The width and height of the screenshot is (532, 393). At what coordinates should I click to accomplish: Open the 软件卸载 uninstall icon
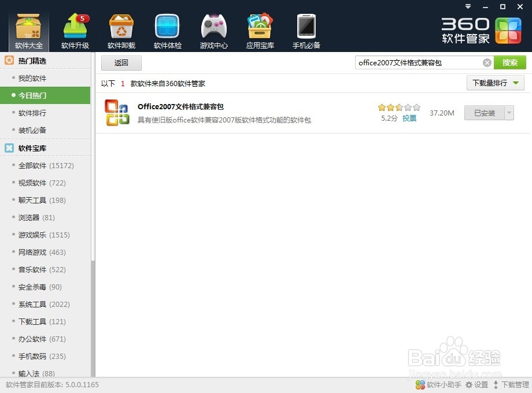pos(121,31)
